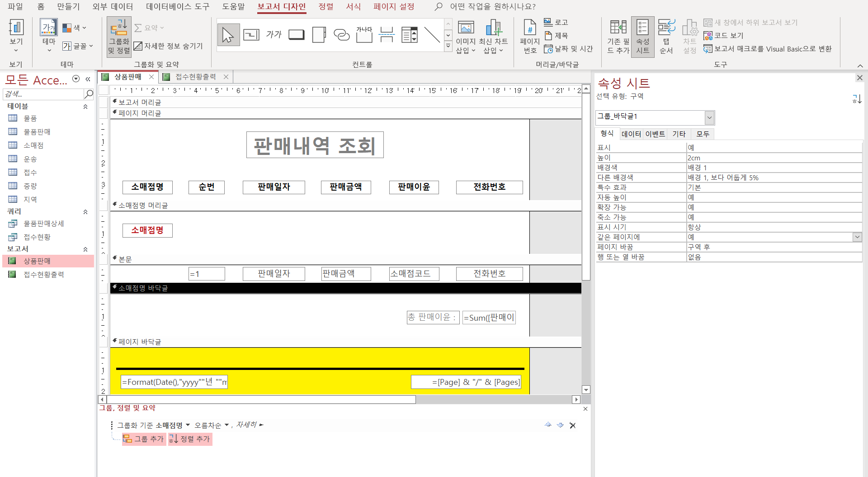Click the Add Existing Fields icon
The width and height of the screenshot is (868, 477).
click(618, 37)
